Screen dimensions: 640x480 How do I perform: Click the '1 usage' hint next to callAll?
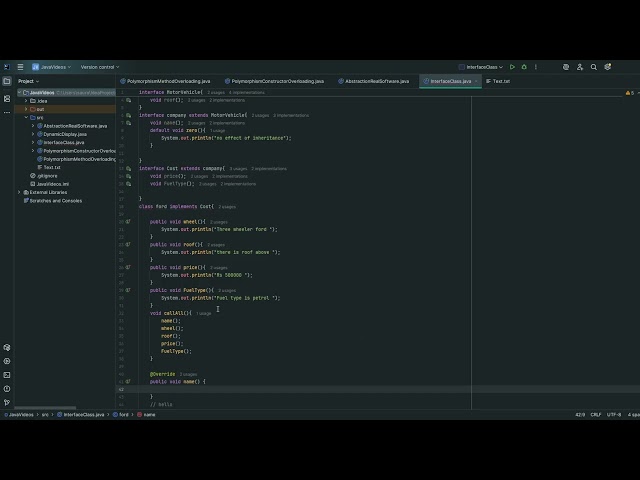tap(203, 313)
